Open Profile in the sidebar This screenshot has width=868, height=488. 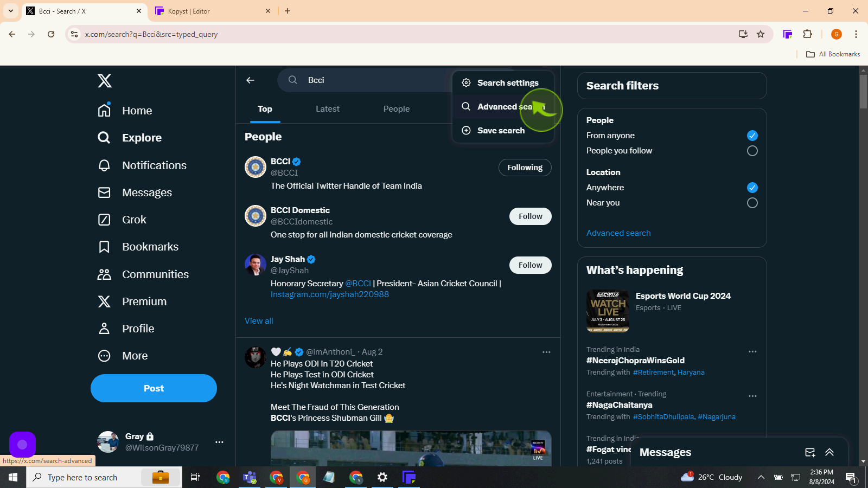click(126, 329)
